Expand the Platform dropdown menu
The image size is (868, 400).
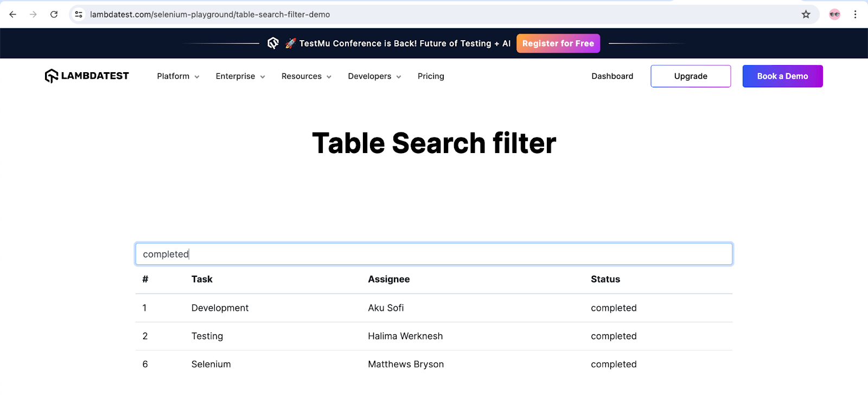(x=178, y=77)
